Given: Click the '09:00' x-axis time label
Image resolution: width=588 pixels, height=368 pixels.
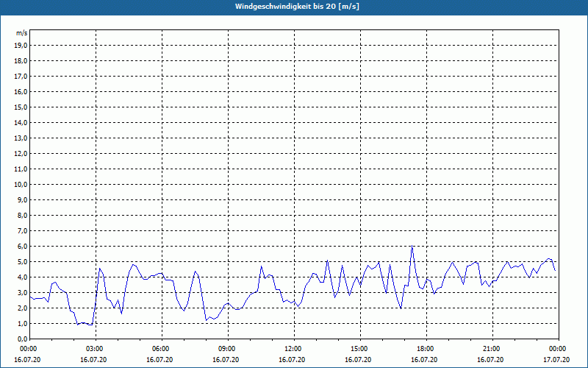Looking at the screenshot, I should 226,349.
